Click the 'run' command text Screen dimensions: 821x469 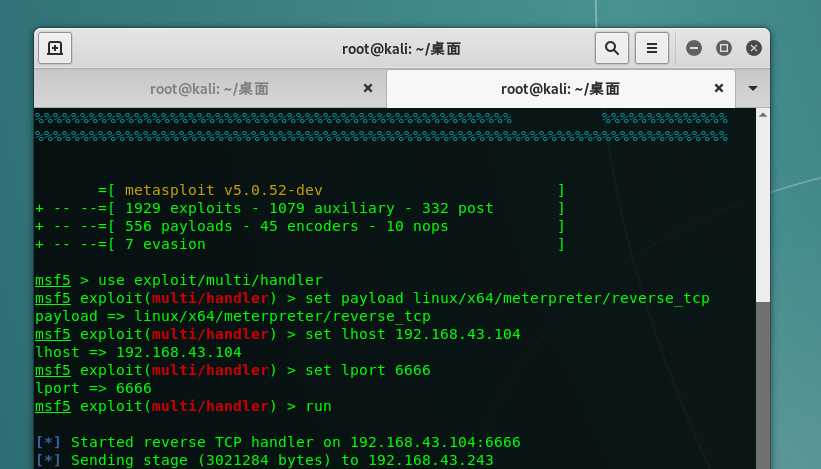(318, 406)
